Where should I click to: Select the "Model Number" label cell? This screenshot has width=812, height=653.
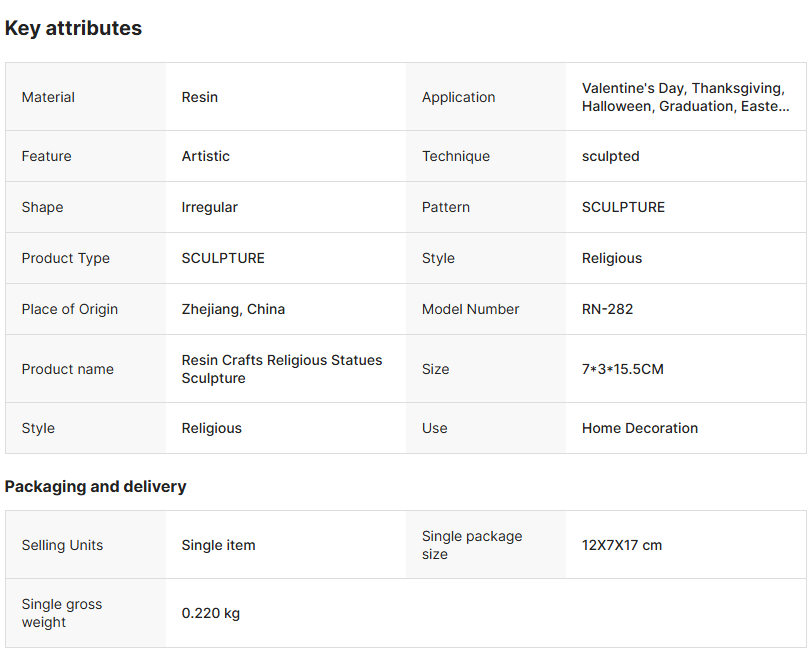[x=470, y=309]
